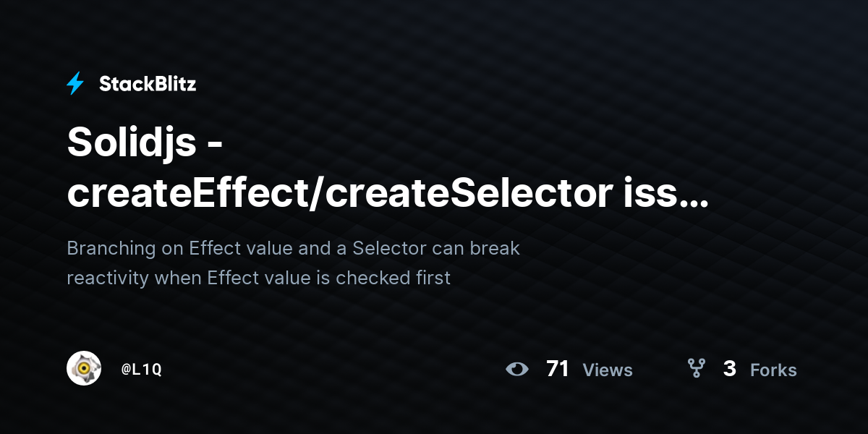Screen dimensions: 868x434
Task: Select the 71 view count number
Action: pyautogui.click(x=558, y=369)
